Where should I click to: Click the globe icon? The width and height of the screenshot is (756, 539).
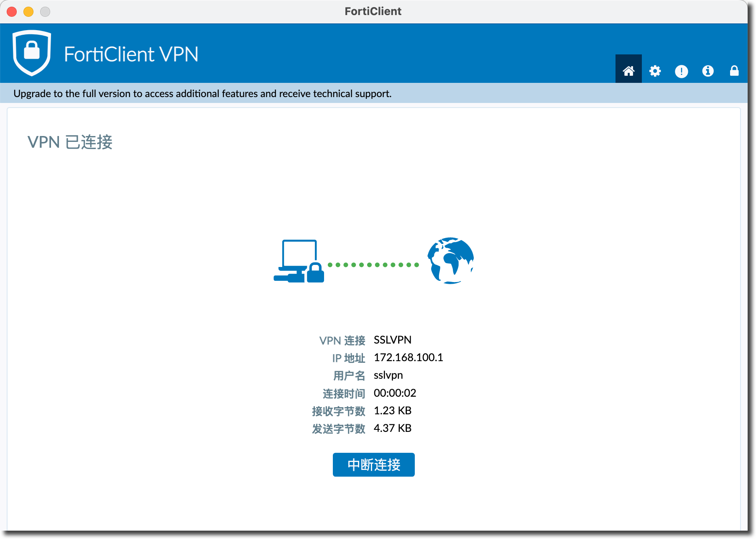[x=450, y=260]
